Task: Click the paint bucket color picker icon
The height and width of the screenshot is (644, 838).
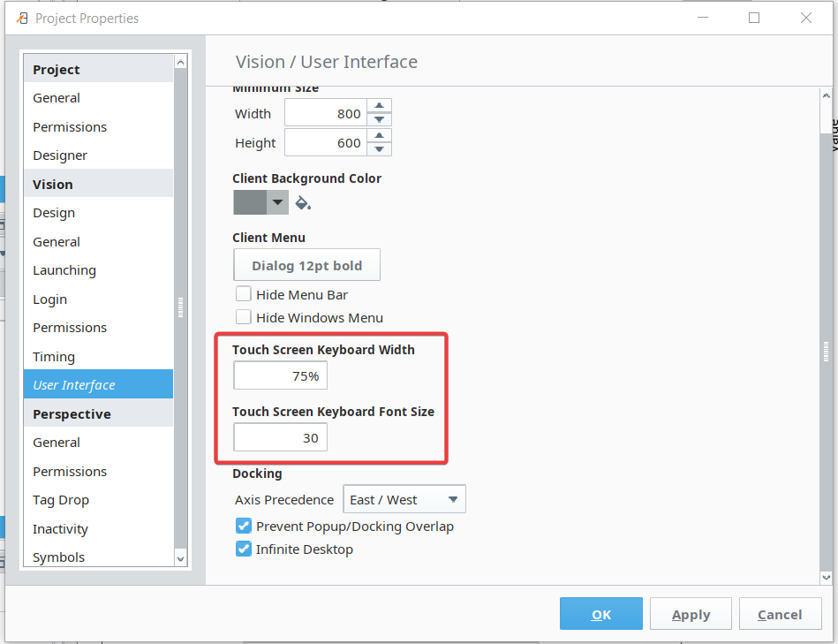Action: pyautogui.click(x=303, y=203)
